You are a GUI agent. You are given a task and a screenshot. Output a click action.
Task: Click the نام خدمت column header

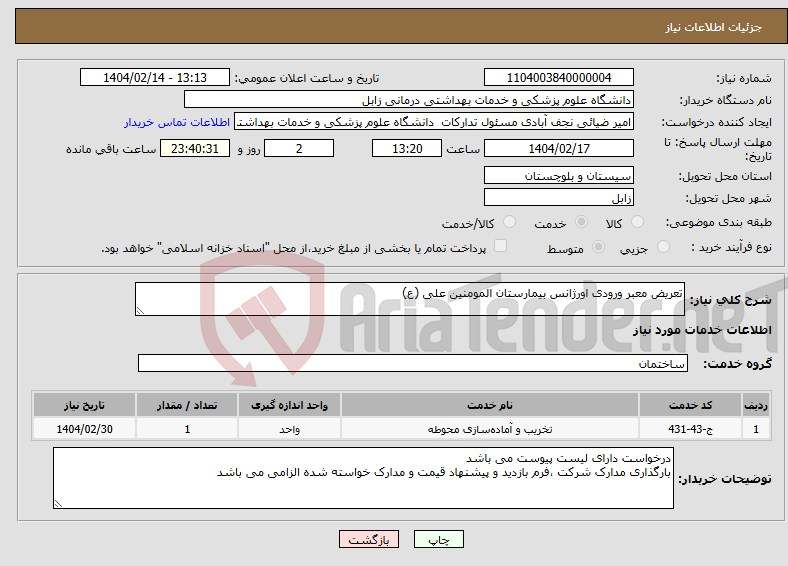tap(489, 405)
